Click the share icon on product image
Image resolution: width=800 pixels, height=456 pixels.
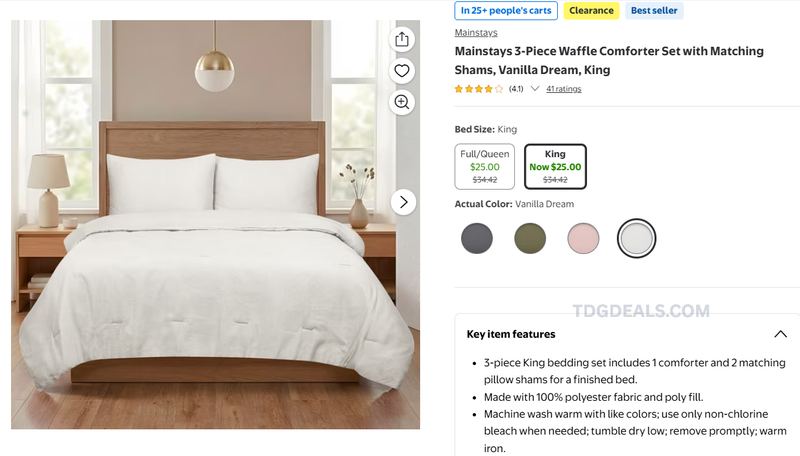[x=402, y=39]
